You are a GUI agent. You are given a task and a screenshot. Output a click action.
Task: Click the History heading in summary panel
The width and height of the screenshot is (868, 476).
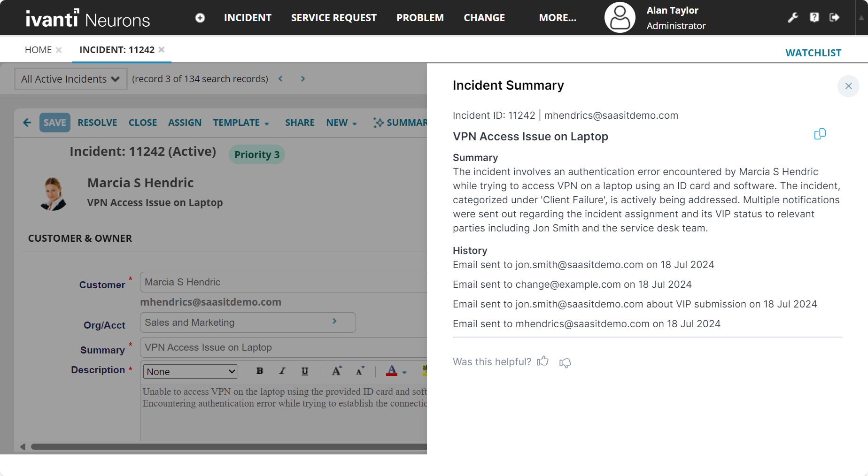coord(470,251)
